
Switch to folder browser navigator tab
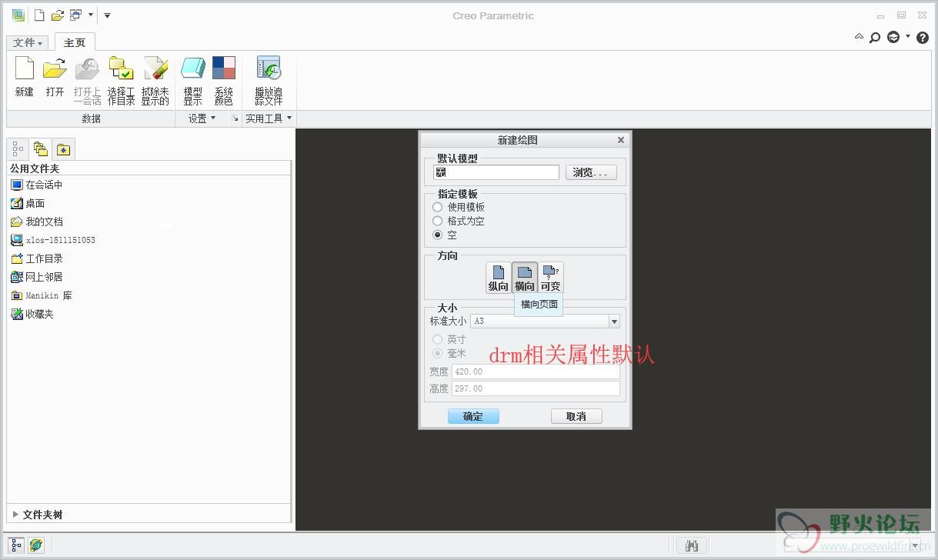click(x=41, y=148)
